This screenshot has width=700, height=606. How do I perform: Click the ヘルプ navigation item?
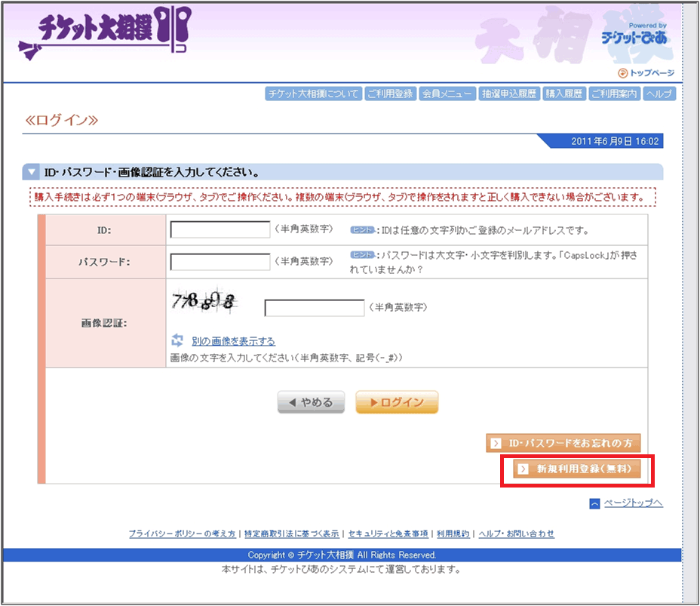point(659,94)
